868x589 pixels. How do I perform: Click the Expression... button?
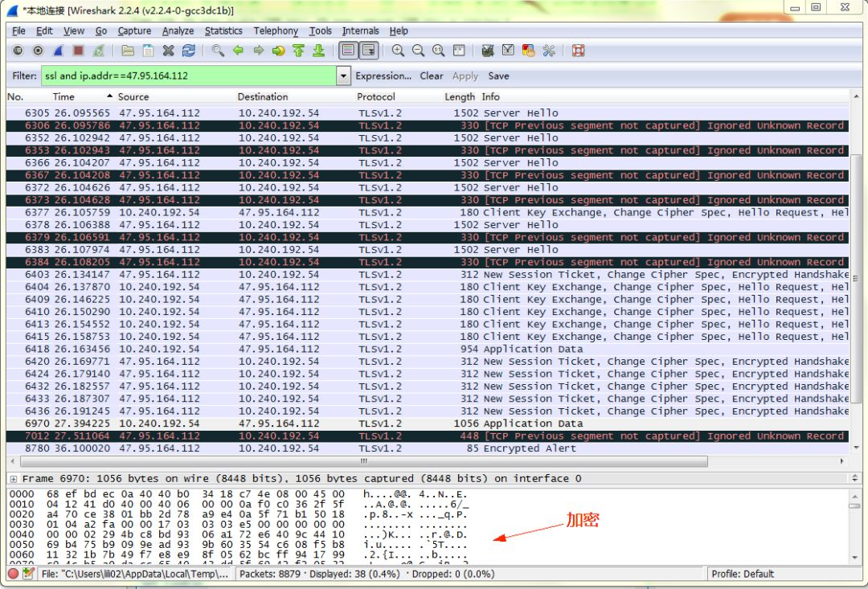pyautogui.click(x=383, y=76)
